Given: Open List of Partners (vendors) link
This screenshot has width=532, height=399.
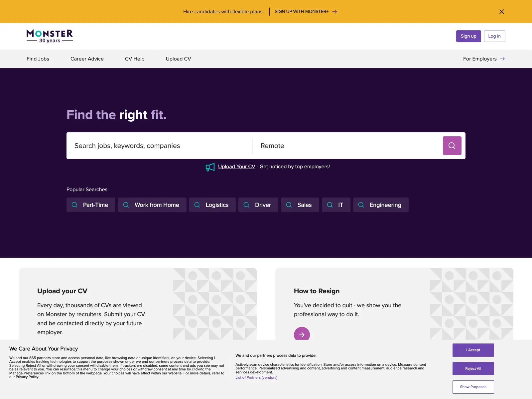Looking at the screenshot, I should click(256, 378).
